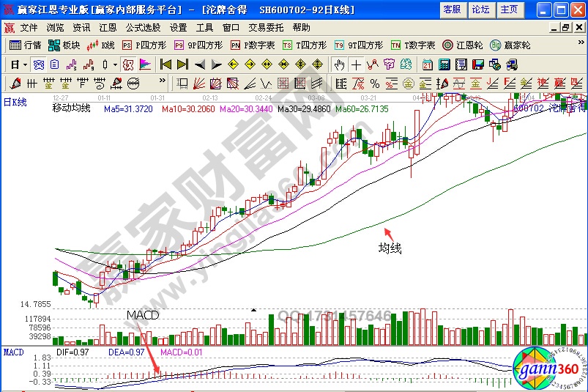
Task: Click the calculator icon in toolbar
Action: tap(444, 64)
